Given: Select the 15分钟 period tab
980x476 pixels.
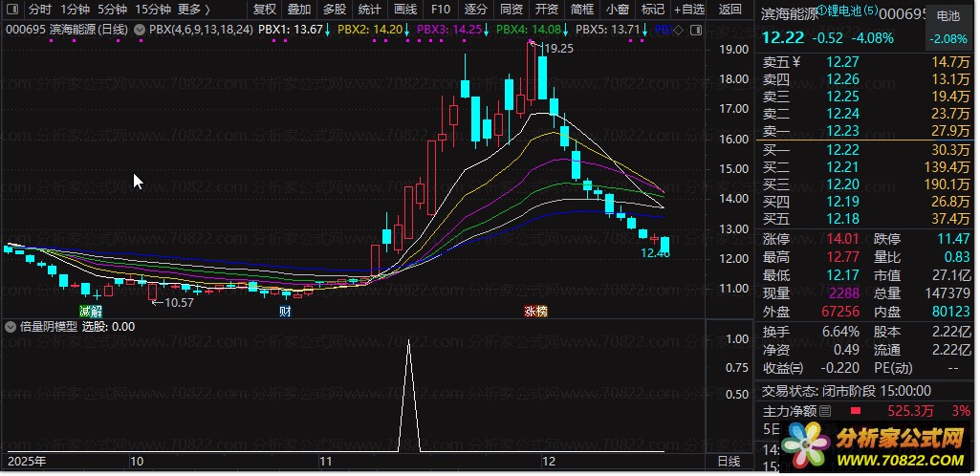Looking at the screenshot, I should click(153, 10).
